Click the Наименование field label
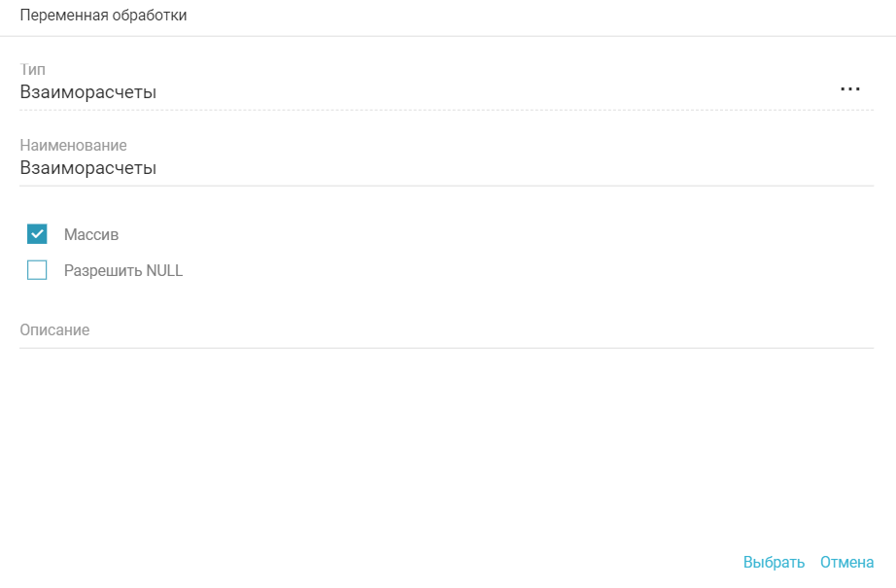Image resolution: width=896 pixels, height=588 pixels. (x=73, y=146)
